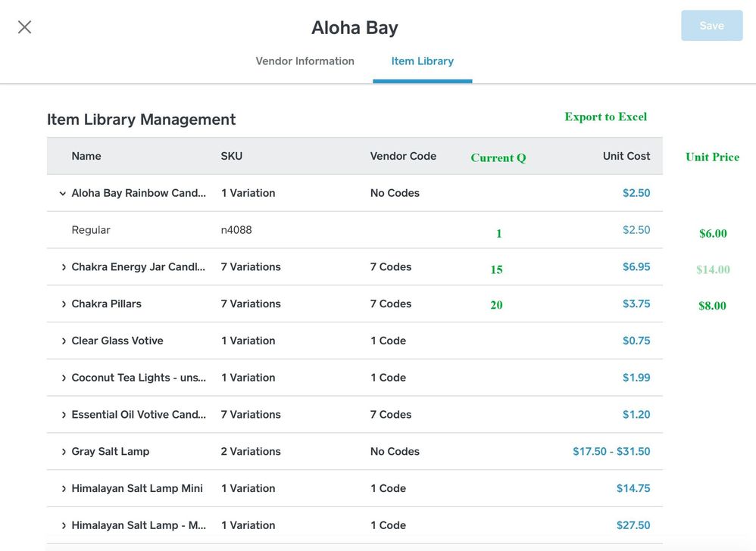Expand the Clear Glass Votive row
The height and width of the screenshot is (551, 756).
pos(64,341)
